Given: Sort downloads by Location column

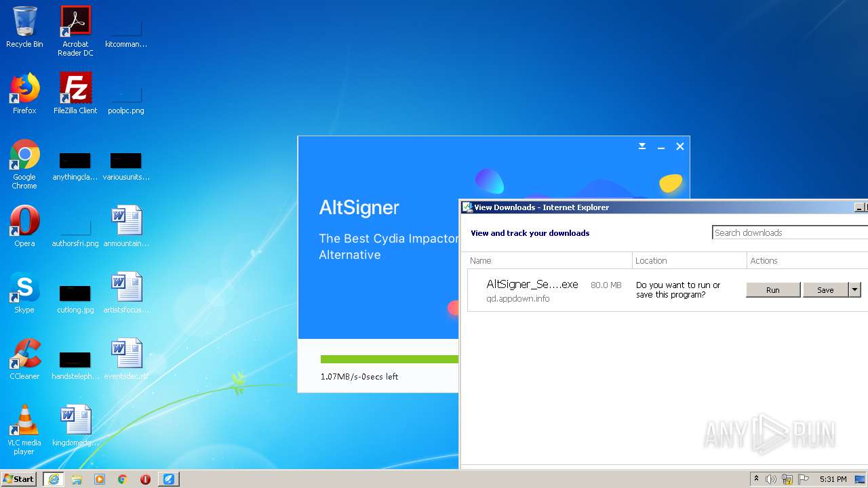Looking at the screenshot, I should tap(689, 260).
